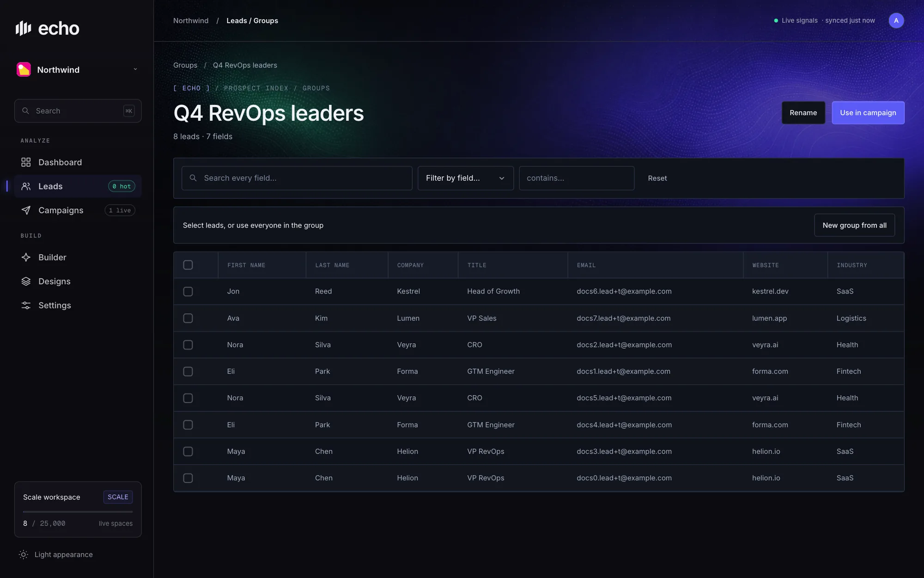Click the lumen.app website cell

point(769,318)
